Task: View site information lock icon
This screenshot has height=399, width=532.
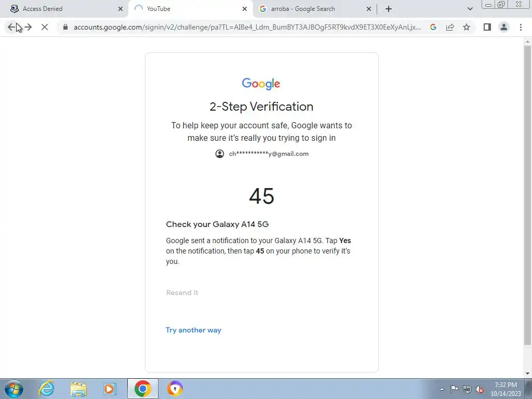Action: coord(65,27)
